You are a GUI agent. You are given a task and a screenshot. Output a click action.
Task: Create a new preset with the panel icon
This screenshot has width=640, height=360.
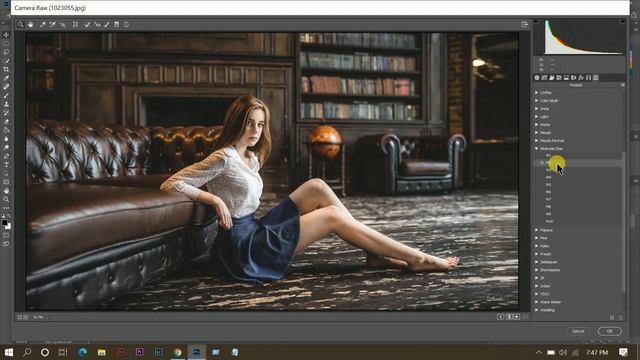[x=612, y=317]
